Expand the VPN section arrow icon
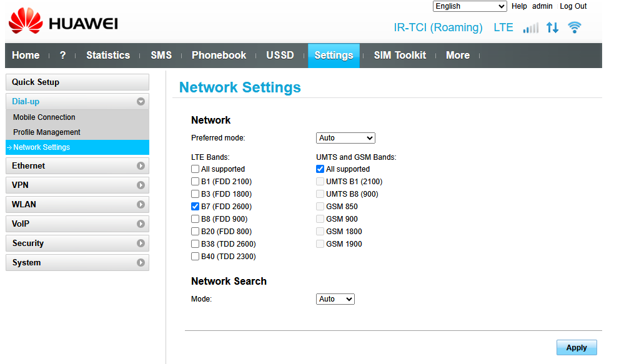 point(141,185)
